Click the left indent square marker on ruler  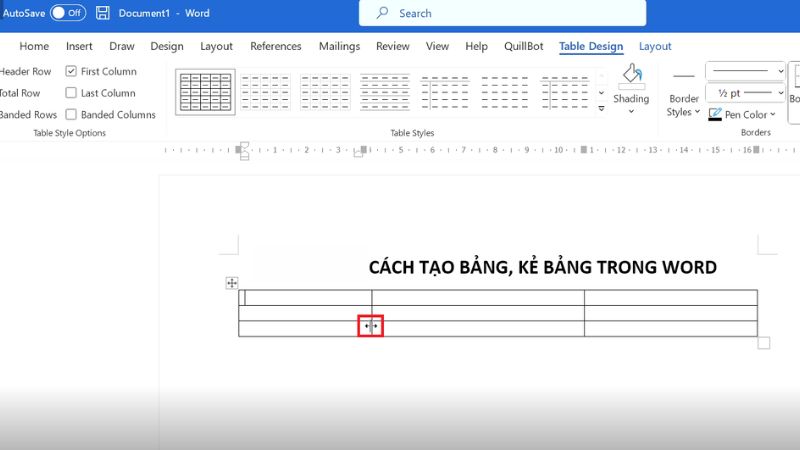pyautogui.click(x=244, y=157)
